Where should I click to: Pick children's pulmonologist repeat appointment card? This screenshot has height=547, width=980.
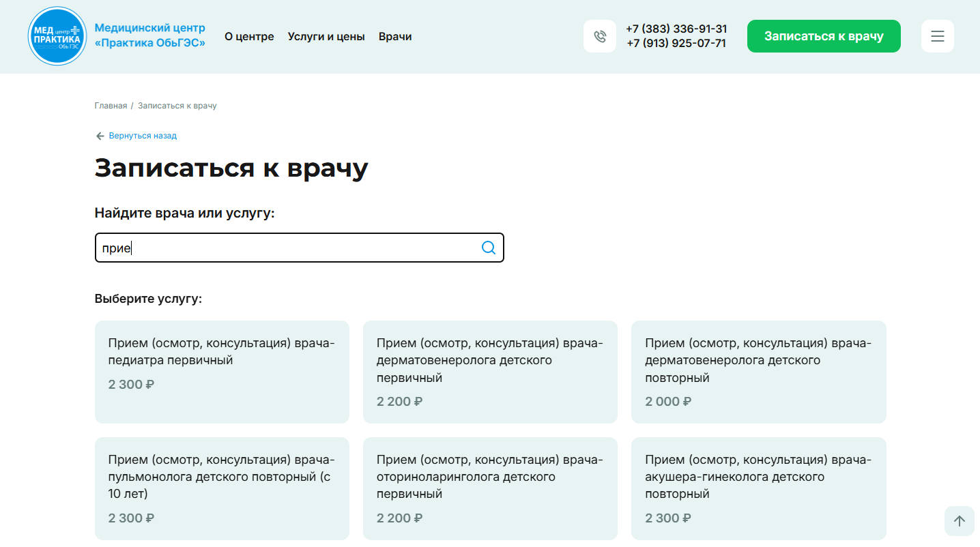222,488
